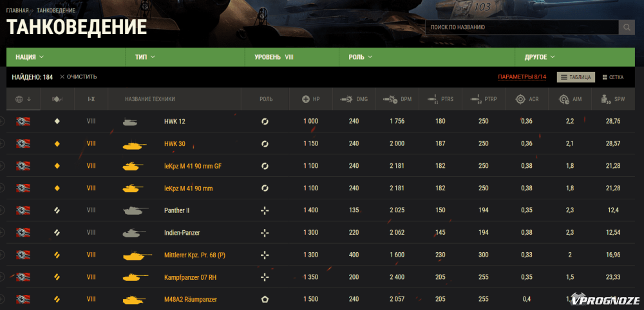Open the ПАРАМЕТРЫ 8/14 link
644x310 pixels.
pos(522,77)
